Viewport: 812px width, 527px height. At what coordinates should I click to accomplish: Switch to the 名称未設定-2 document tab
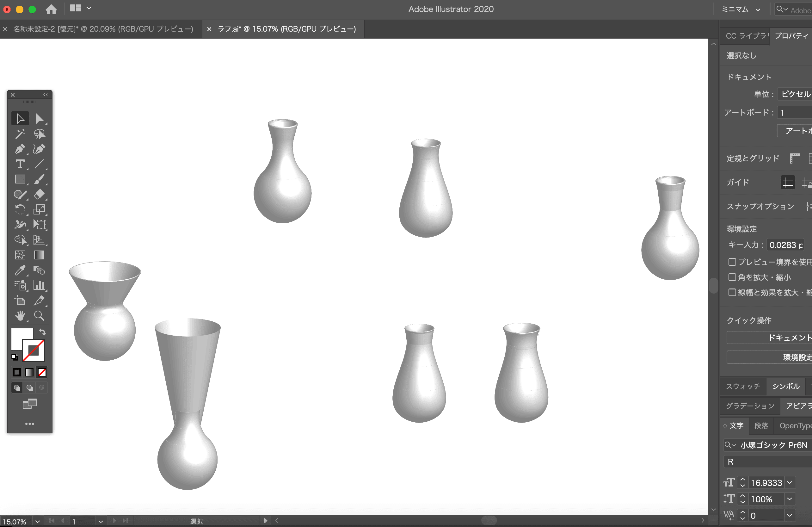(x=103, y=29)
